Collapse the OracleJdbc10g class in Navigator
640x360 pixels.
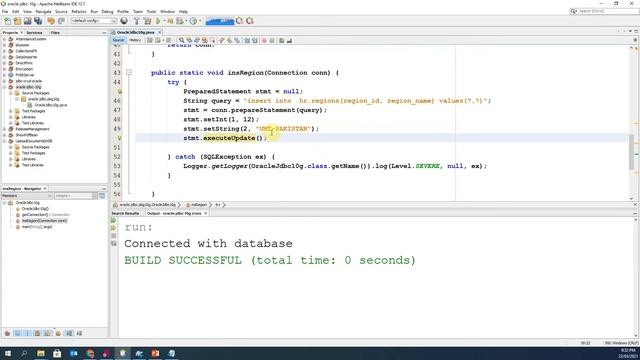coord(4,203)
